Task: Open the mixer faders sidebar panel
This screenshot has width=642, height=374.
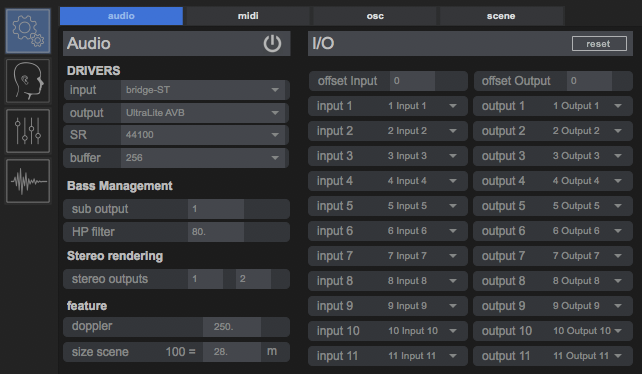Action: [28, 131]
